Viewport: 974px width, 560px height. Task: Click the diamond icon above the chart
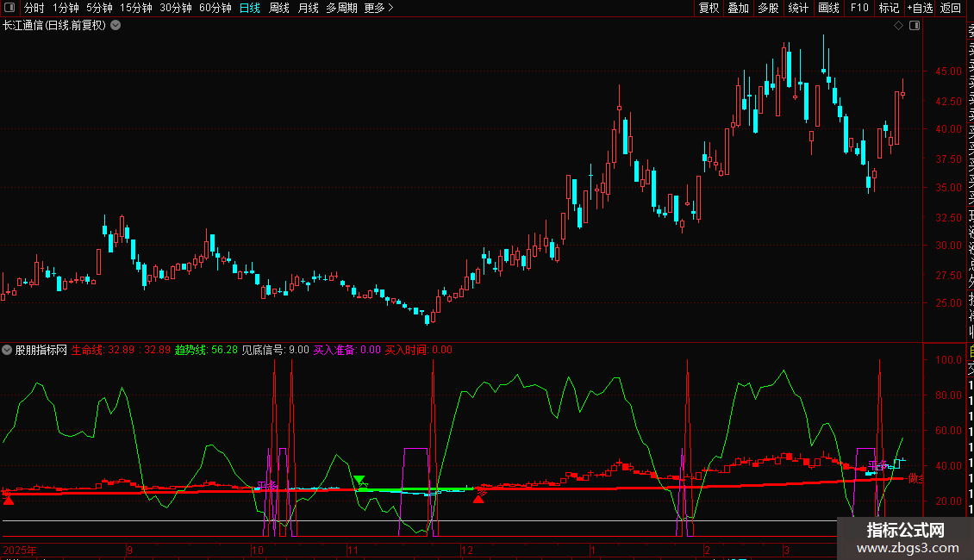(898, 26)
